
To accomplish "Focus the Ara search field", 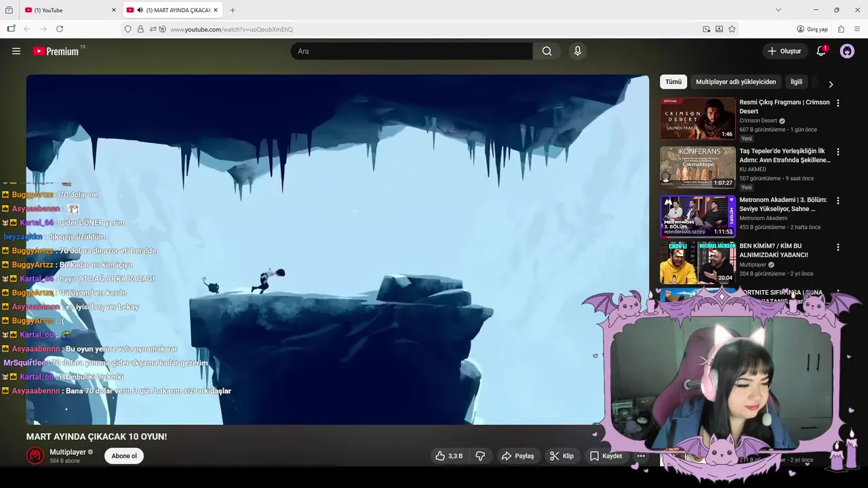I will pyautogui.click(x=412, y=51).
